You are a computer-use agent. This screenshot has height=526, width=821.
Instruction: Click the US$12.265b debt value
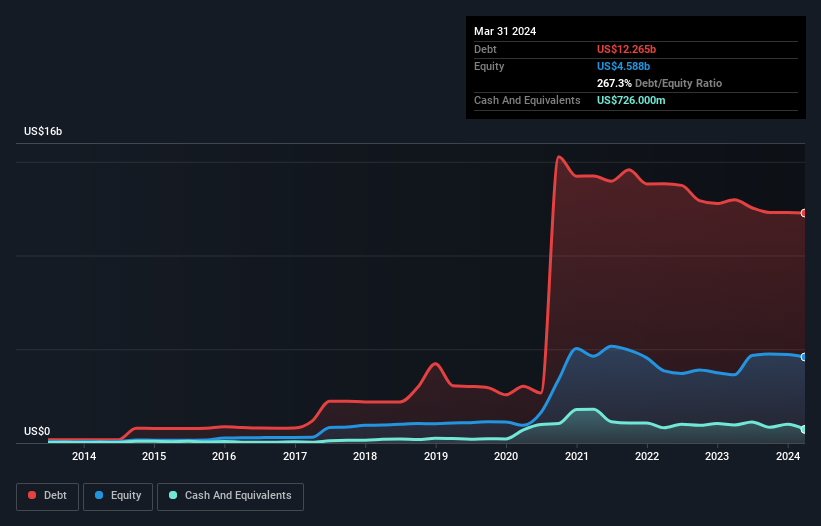pyautogui.click(x=626, y=49)
